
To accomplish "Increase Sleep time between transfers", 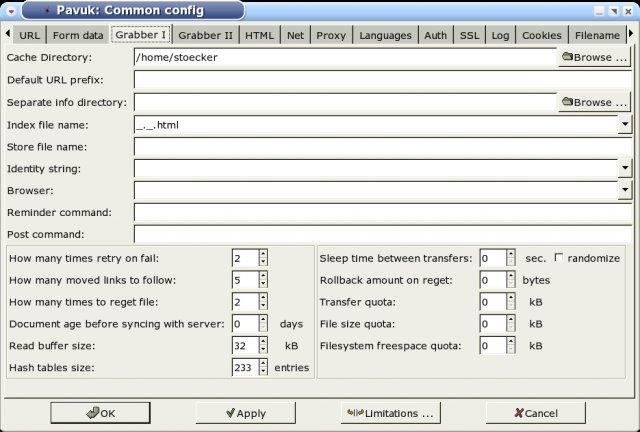I will click(511, 254).
